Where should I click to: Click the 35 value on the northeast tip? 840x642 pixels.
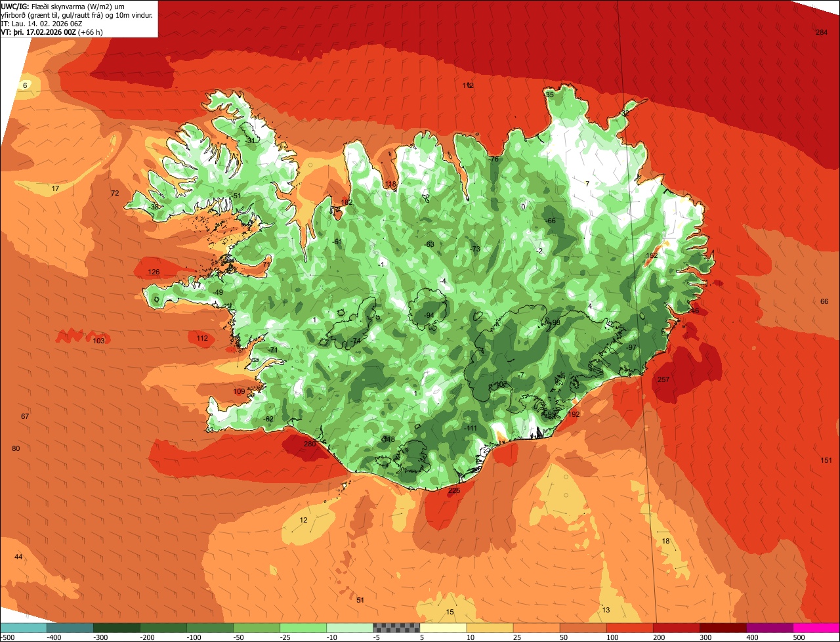click(550, 95)
